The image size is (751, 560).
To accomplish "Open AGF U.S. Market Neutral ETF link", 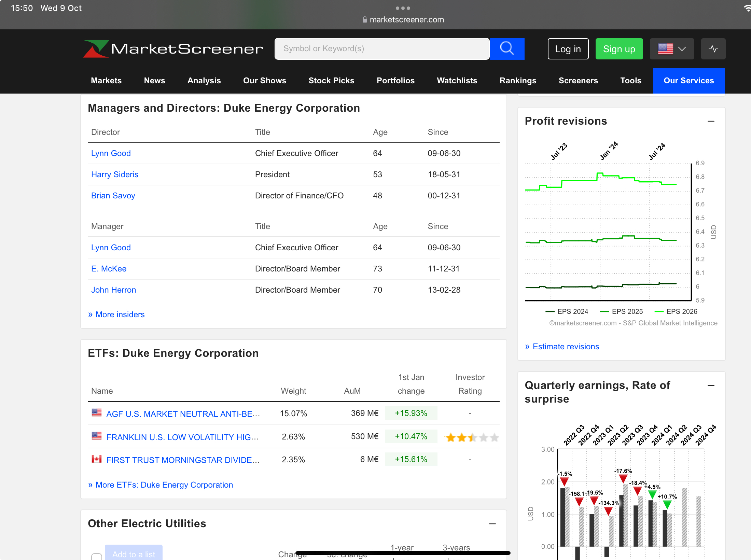I will click(183, 414).
